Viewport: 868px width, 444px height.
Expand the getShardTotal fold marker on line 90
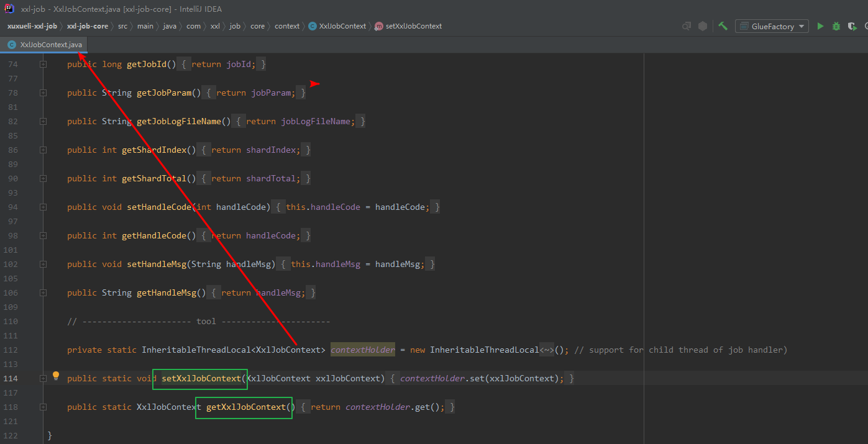pyautogui.click(x=43, y=178)
